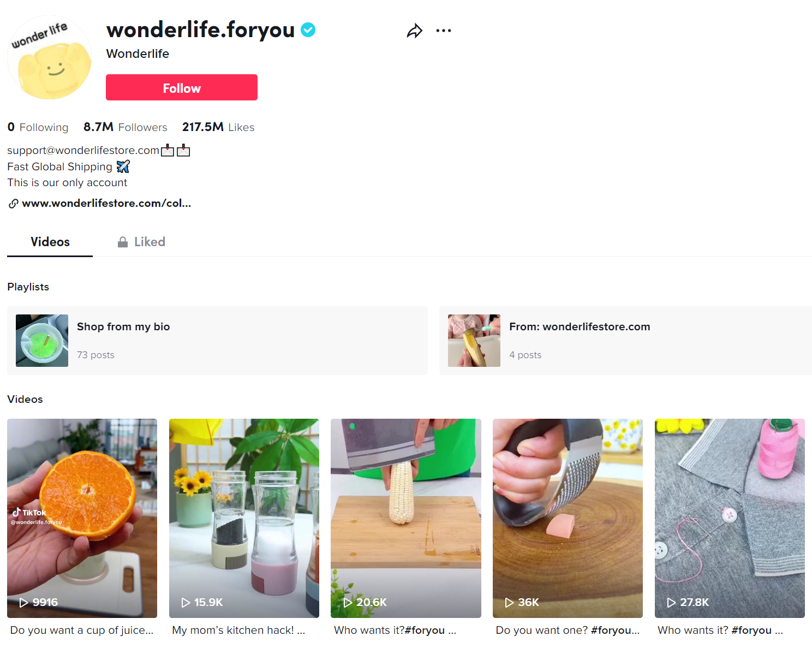Viewport: 812px width, 654px height.
Task: Click the blue verified badge icon
Action: pos(308,29)
